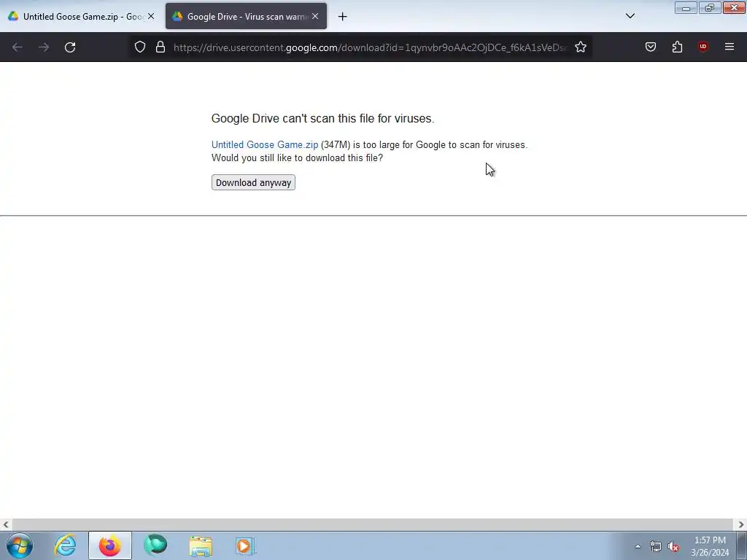
Task: Open the Firefox application hamburger menu
Action: (x=729, y=47)
